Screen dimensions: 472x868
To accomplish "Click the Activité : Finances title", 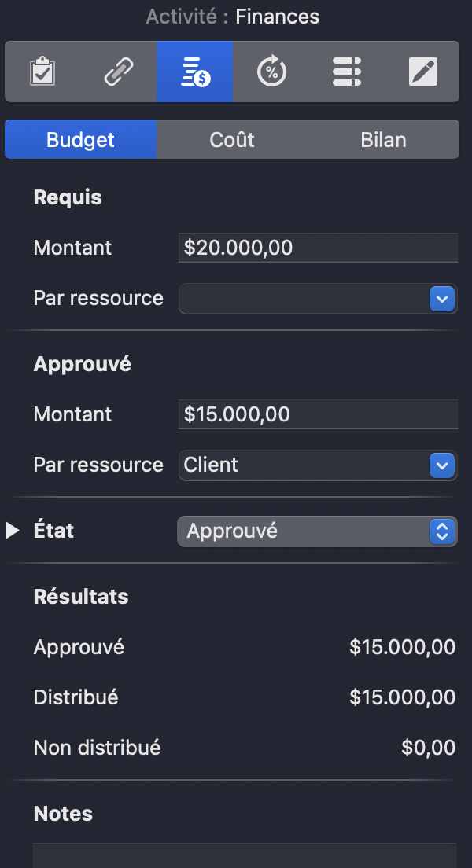I will [x=233, y=16].
